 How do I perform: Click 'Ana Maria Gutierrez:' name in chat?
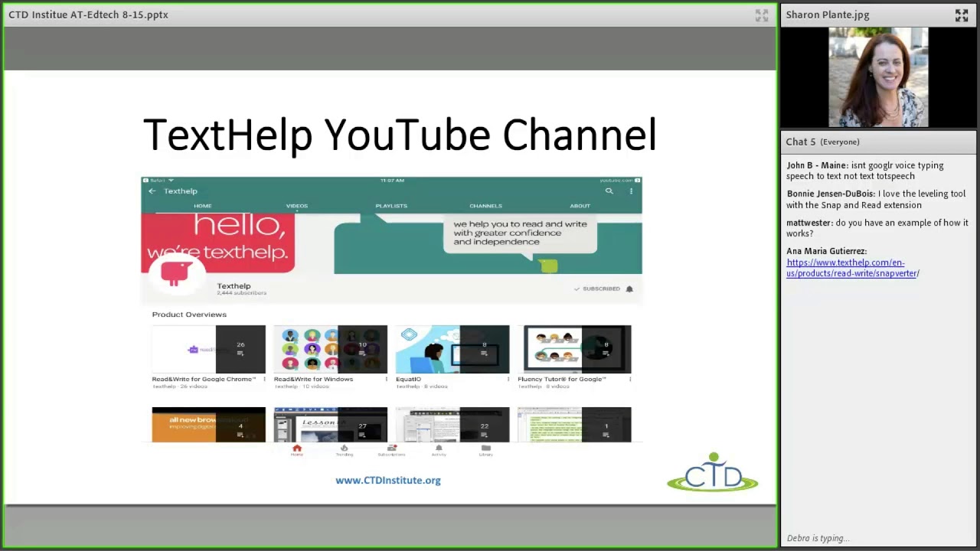point(827,251)
